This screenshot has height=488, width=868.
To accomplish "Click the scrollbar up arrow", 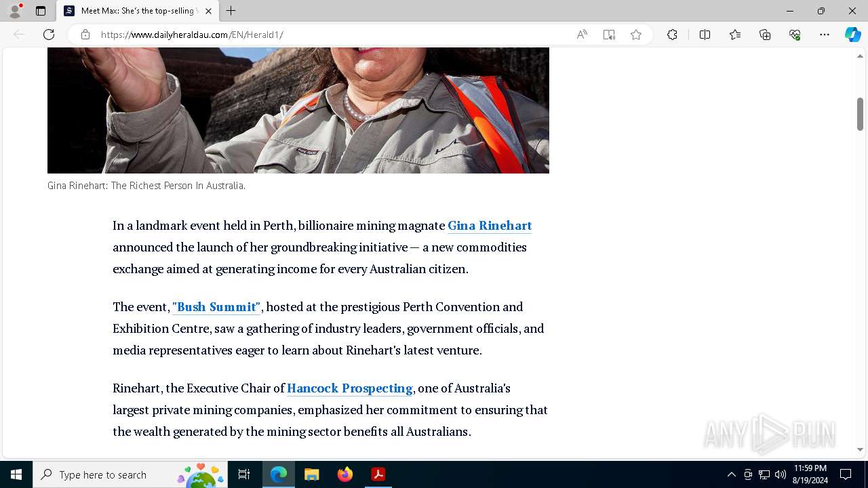I will click(x=860, y=56).
